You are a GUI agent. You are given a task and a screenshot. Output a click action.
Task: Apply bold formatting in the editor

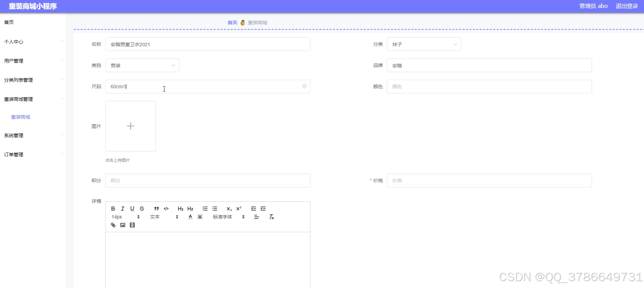(x=113, y=208)
